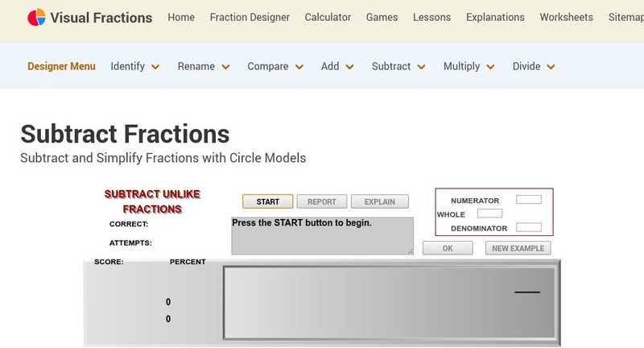
Task: Expand the Compare menu chevron
Action: click(299, 67)
